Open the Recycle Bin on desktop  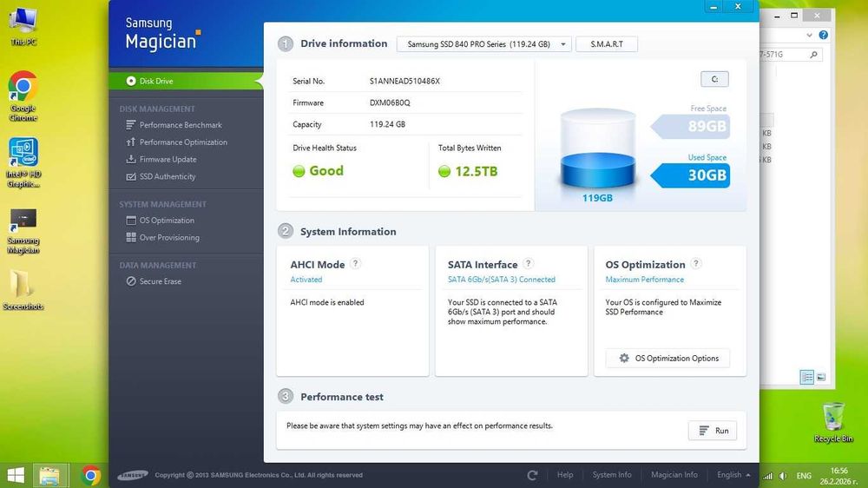tap(833, 423)
